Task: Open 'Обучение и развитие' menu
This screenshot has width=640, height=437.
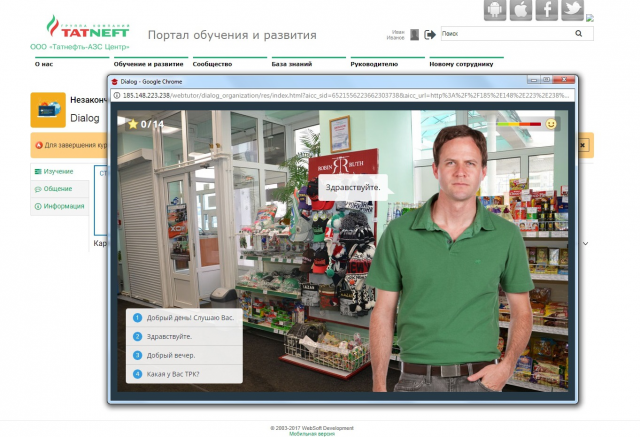Action: (149, 64)
